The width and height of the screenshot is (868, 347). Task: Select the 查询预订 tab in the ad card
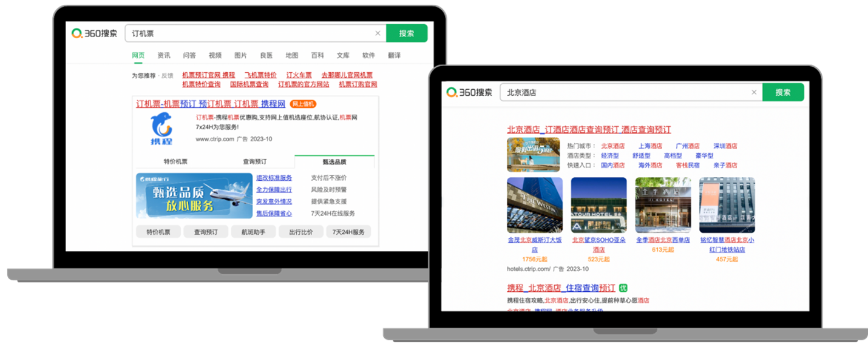point(254,162)
